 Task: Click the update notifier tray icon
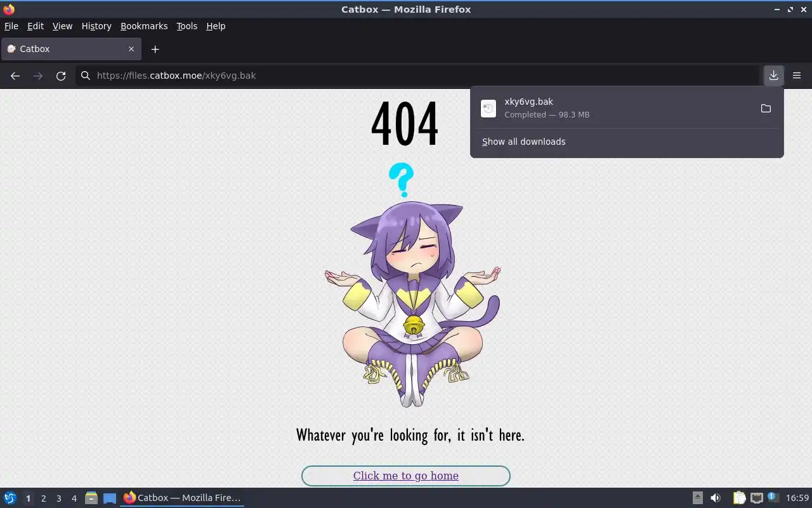(x=773, y=498)
